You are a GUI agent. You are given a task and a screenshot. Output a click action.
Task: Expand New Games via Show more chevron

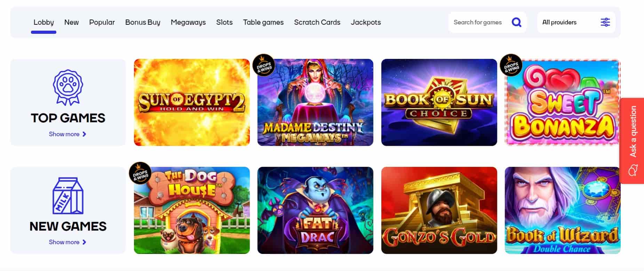(x=84, y=242)
